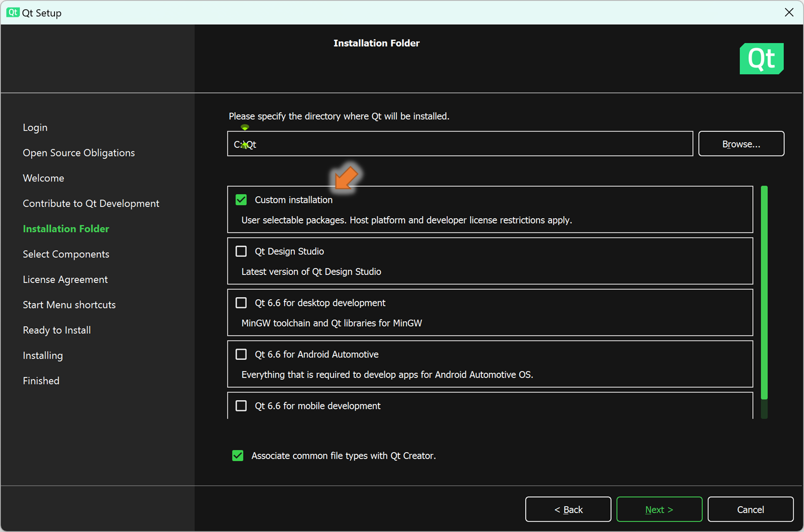This screenshot has width=804, height=532.
Task: Select the Login step in sidebar
Action: 35,127
